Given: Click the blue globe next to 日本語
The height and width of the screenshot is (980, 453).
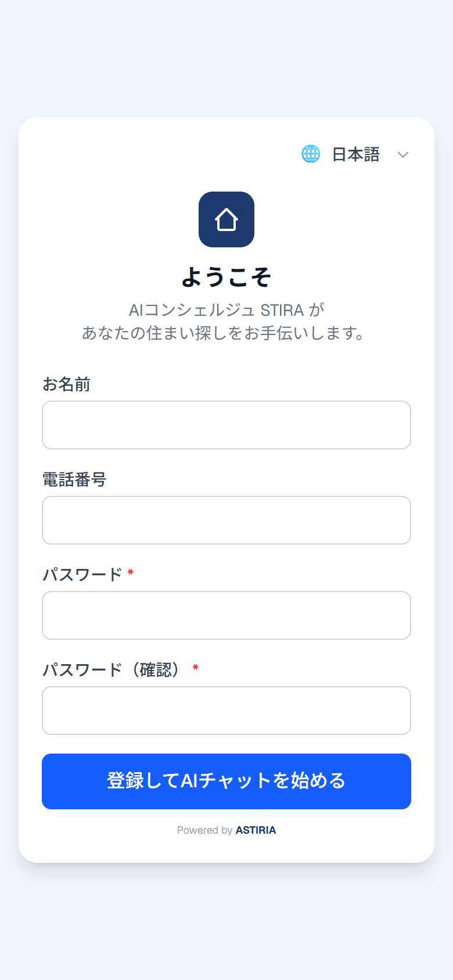Looking at the screenshot, I should 311,154.
